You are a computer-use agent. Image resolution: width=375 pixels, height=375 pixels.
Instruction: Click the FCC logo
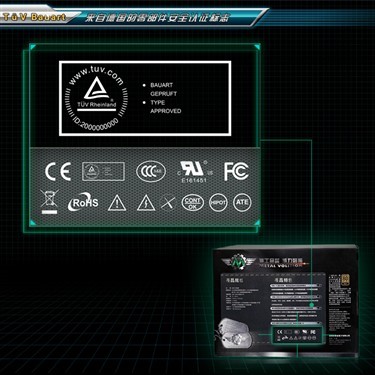click(236, 171)
